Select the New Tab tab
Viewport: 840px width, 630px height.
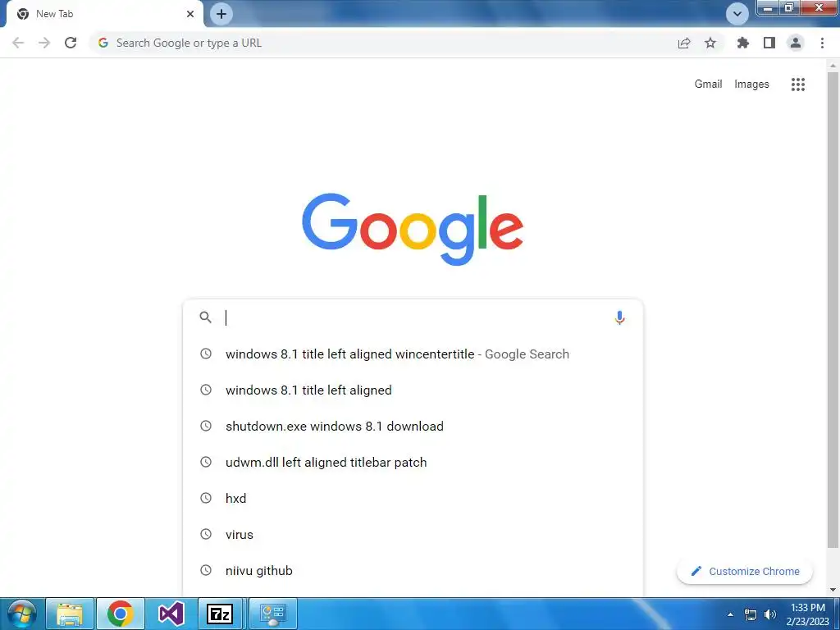[105, 14]
